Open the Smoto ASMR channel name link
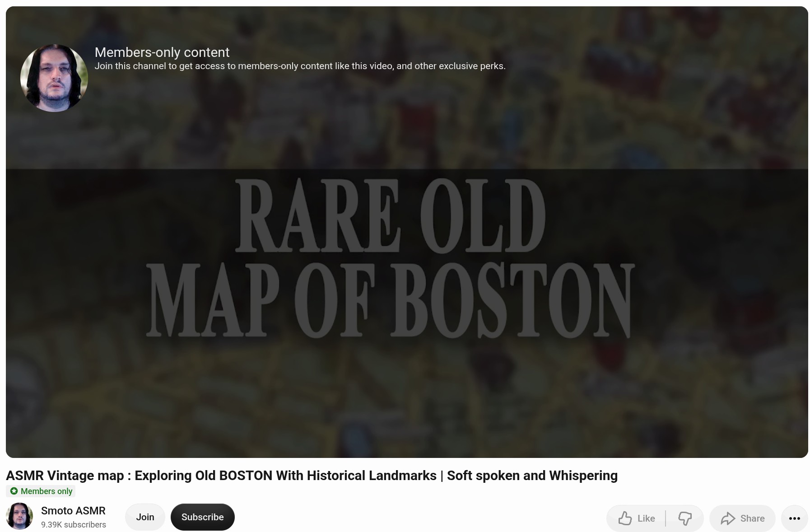Screen dimensions: 810x532 point(73,510)
